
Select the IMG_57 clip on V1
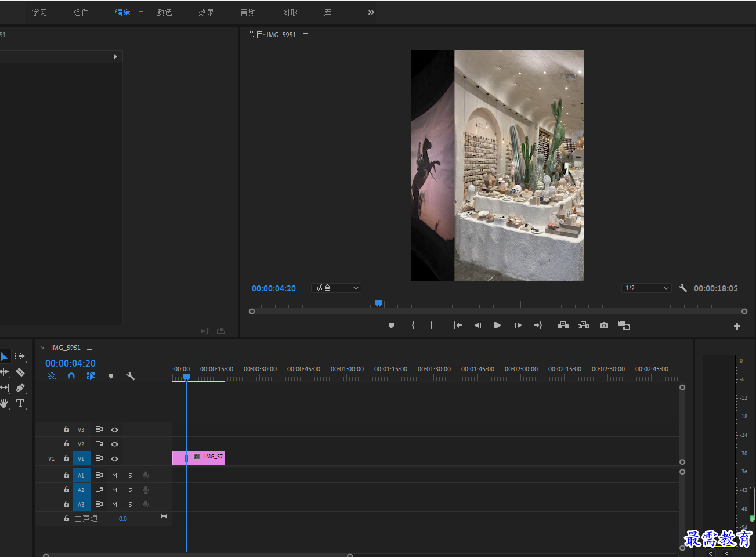tap(198, 458)
